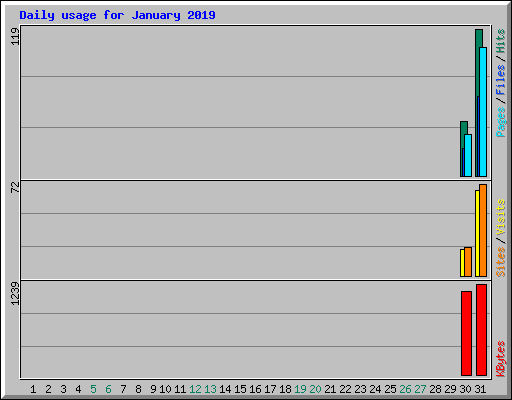512x400 pixels.
Task: Click the green weekend day label 27
Action: [x=420, y=389]
